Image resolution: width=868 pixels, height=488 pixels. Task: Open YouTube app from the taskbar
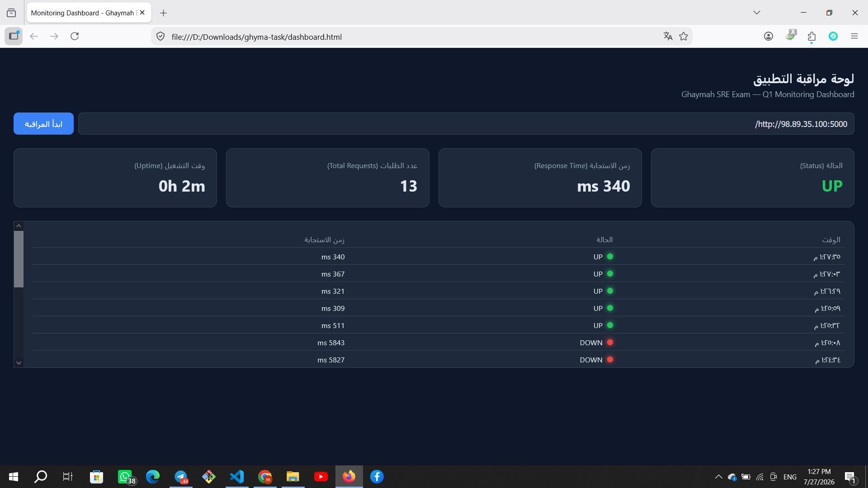321,477
